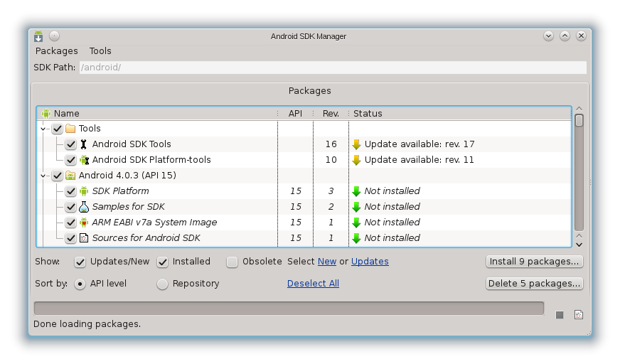Click Install 9 packages button
This screenshot has height=364, width=620.
coord(534,262)
